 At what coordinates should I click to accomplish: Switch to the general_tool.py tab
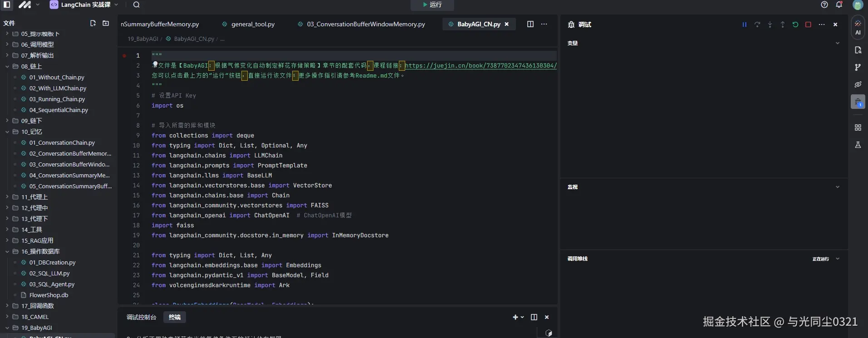pos(253,24)
